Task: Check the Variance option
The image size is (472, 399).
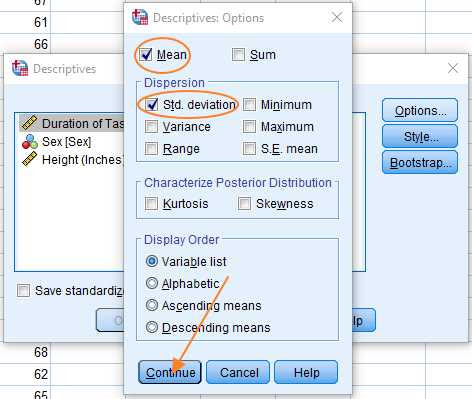Action: 151,127
